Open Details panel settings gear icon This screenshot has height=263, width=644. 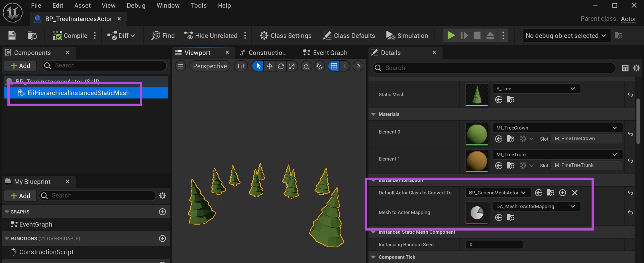pos(636,68)
